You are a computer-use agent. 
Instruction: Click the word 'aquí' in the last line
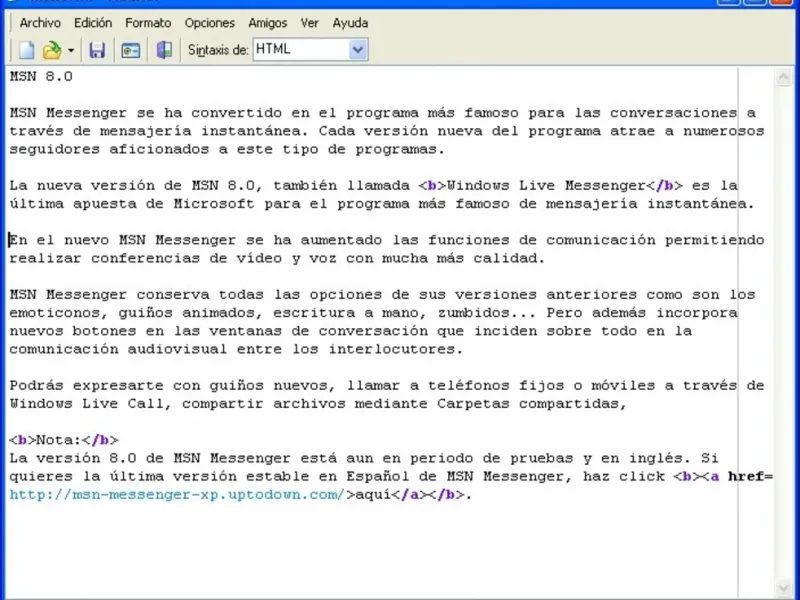coord(373,494)
